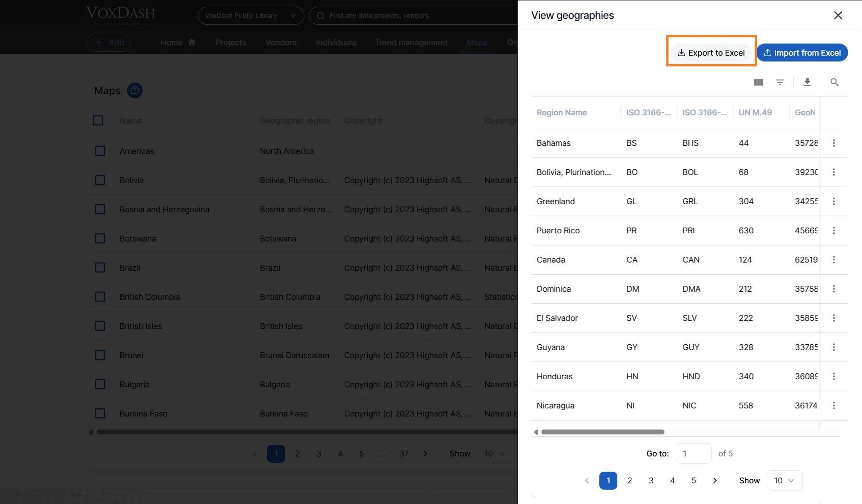Open Trend management menu
This screenshot has height=504, width=862.
[x=411, y=43]
